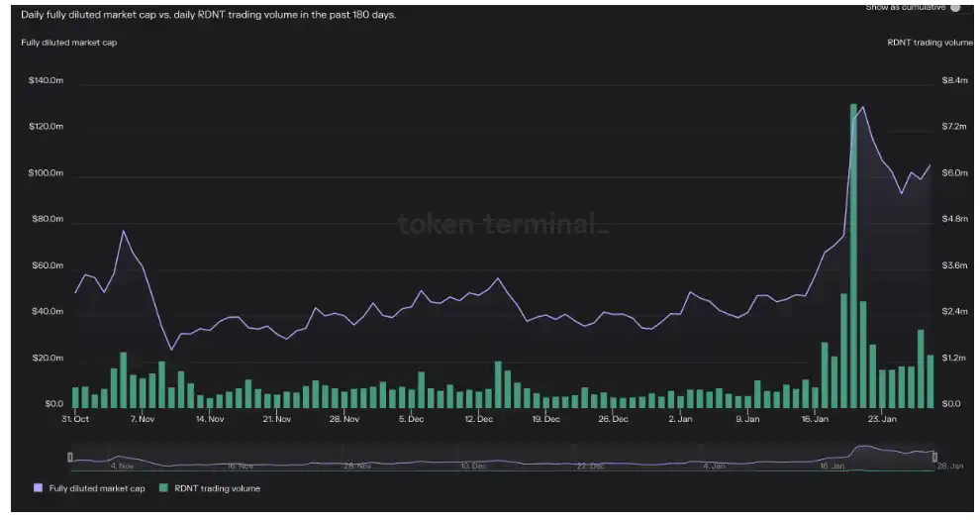Viewport: 980px width, 520px height.
Task: Toggle Fully diluted market cap legend entry
Action: coord(89,488)
